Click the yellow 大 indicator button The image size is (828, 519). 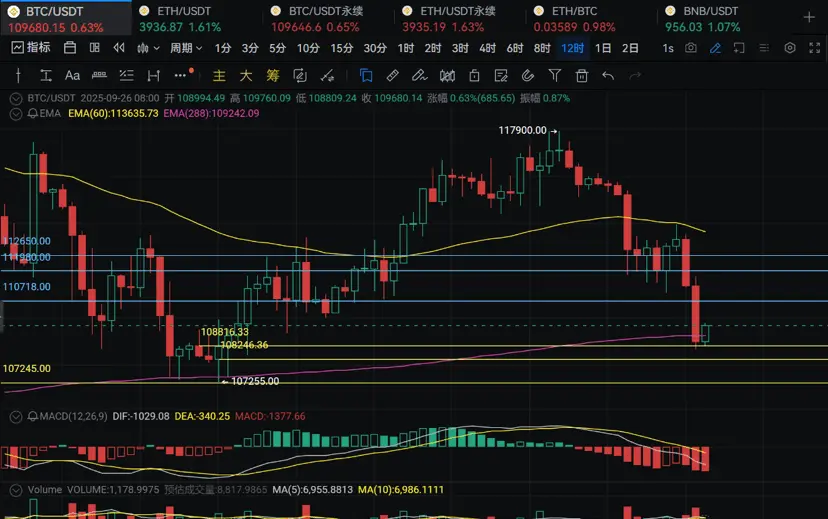pos(246,76)
